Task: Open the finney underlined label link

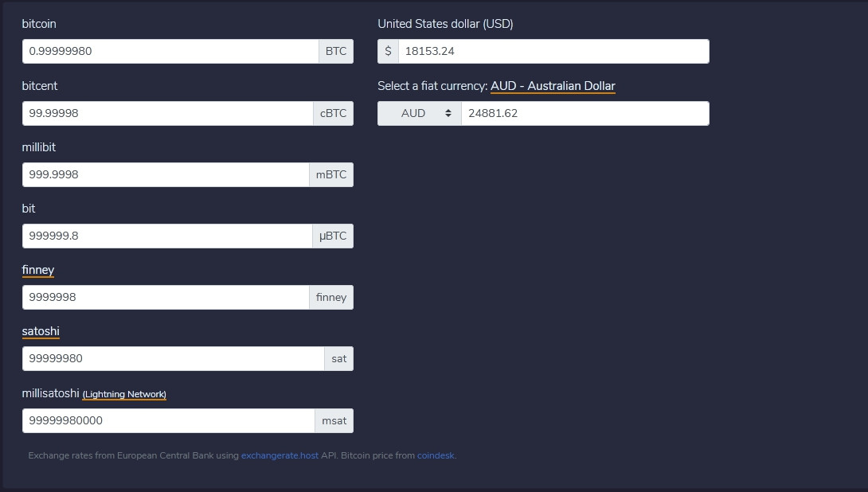Action: tap(38, 270)
